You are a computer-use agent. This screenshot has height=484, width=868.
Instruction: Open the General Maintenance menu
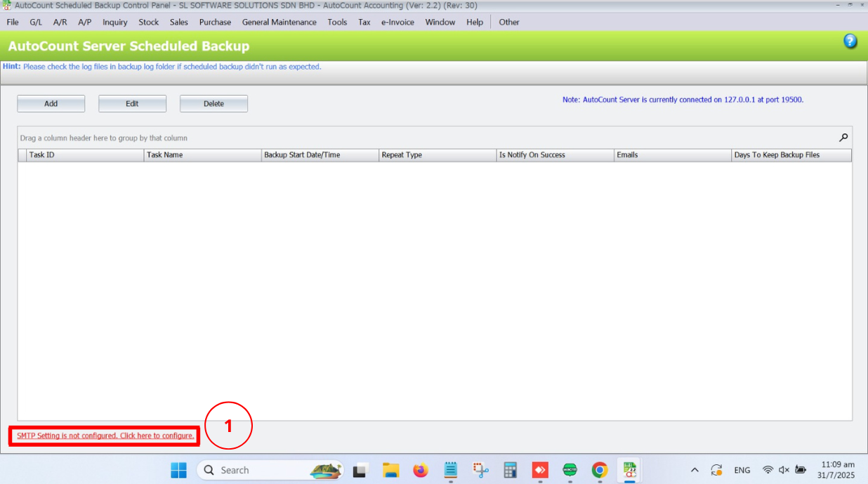[x=279, y=22]
